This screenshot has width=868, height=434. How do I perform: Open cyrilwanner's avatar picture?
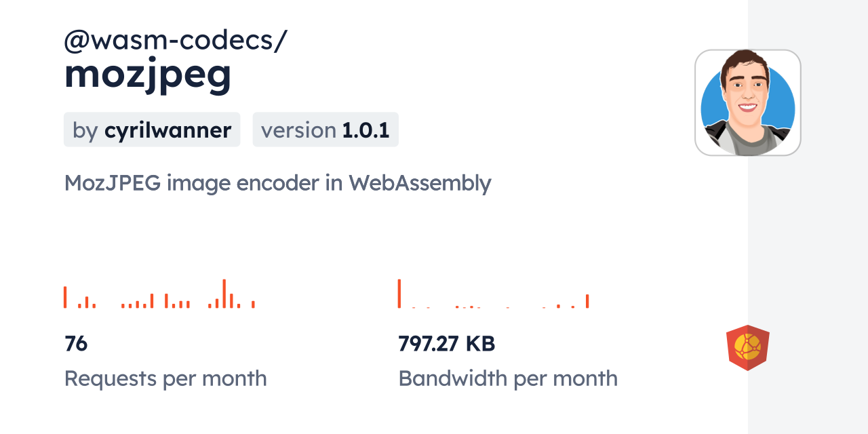pos(747,102)
